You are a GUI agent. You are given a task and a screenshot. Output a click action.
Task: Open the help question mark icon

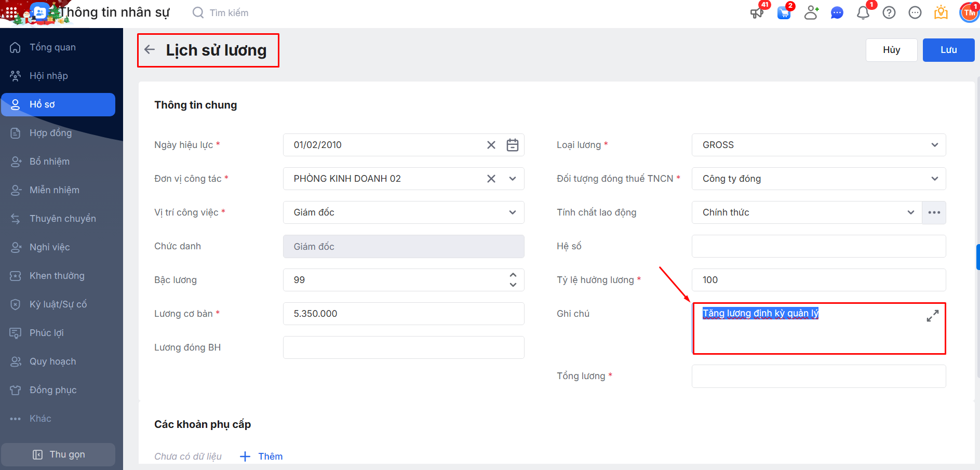click(889, 12)
